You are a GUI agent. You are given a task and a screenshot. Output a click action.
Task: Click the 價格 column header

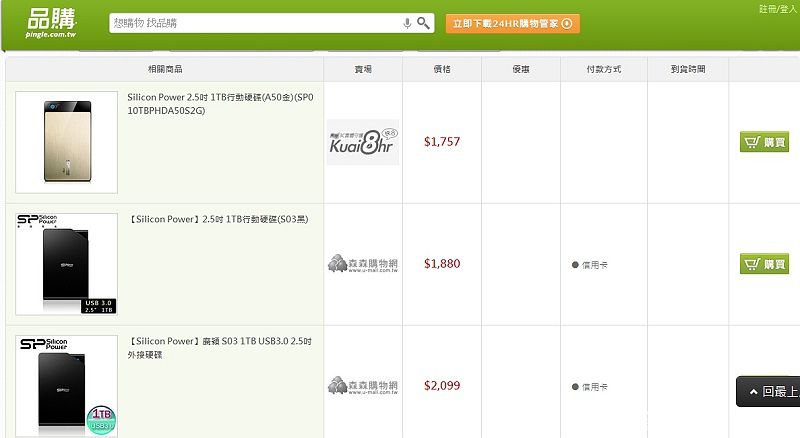coord(442,69)
